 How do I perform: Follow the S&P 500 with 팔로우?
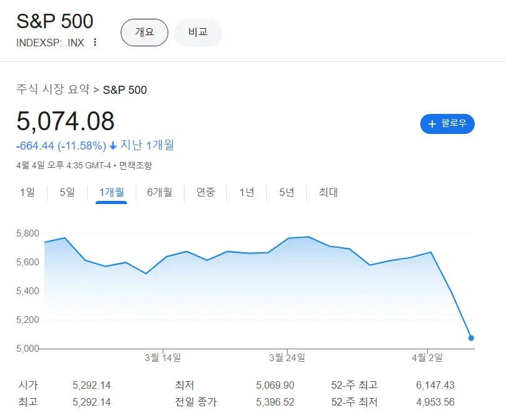click(x=447, y=124)
